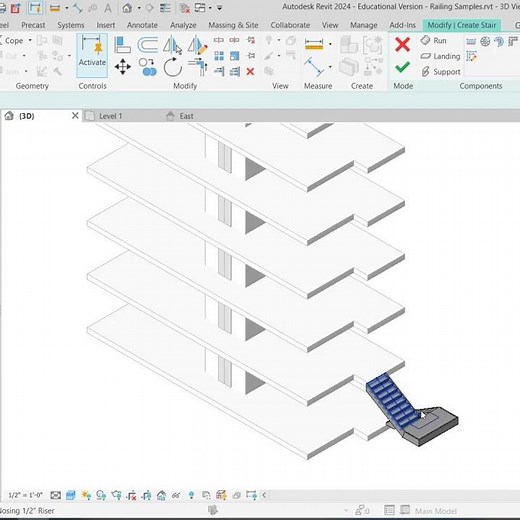Open the Precast ribbon tab
The height and width of the screenshot is (520, 520).
tap(33, 25)
